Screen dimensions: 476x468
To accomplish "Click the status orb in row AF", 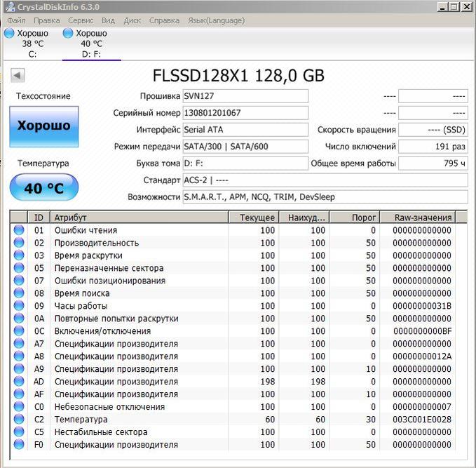I will [x=19, y=394].
